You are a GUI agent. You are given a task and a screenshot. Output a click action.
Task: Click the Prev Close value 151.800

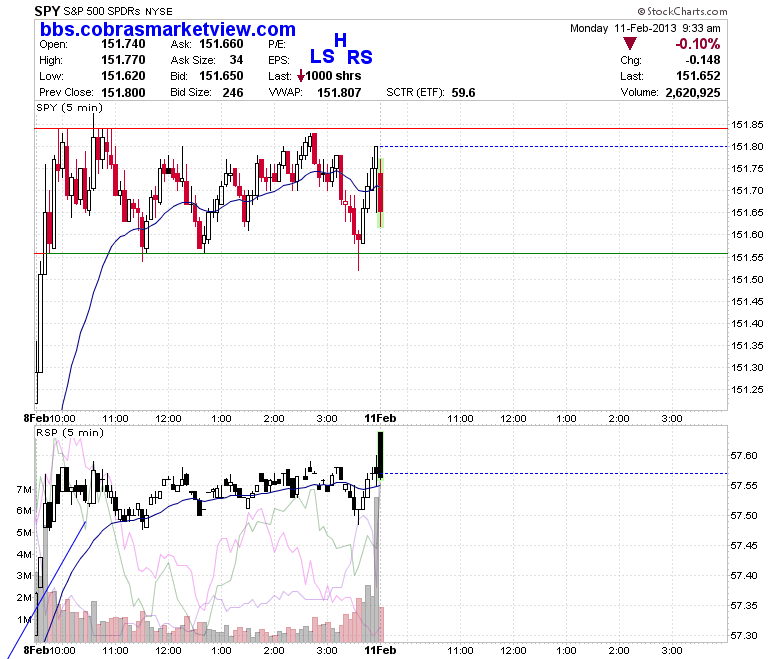click(x=123, y=93)
